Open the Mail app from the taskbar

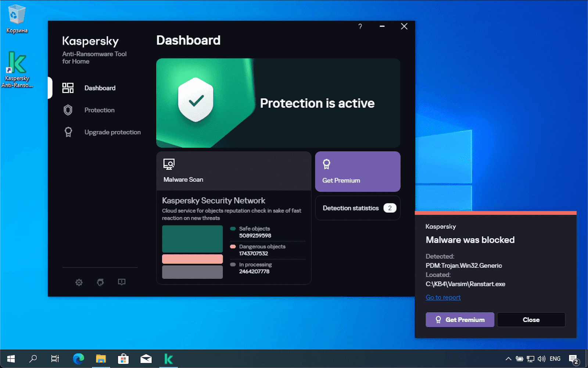pyautogui.click(x=146, y=359)
